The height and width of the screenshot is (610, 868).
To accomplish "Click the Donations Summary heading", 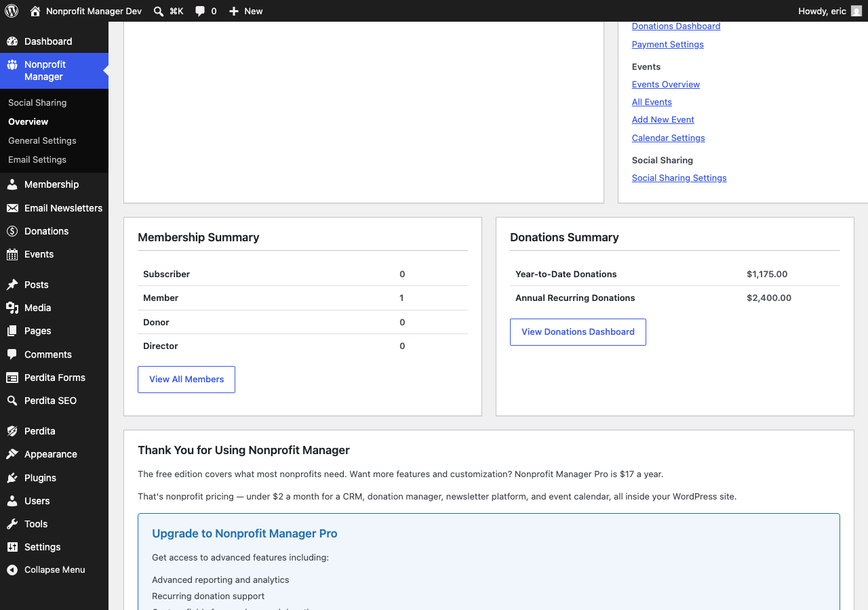I will click(564, 237).
